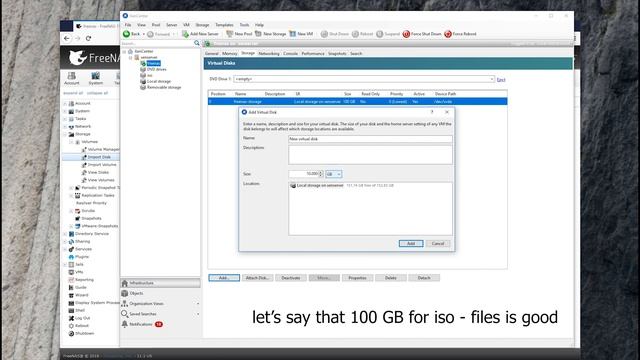The image size is (640, 360).
Task: Click Cancel in Add Virtual Disk dialog
Action: coord(438,244)
